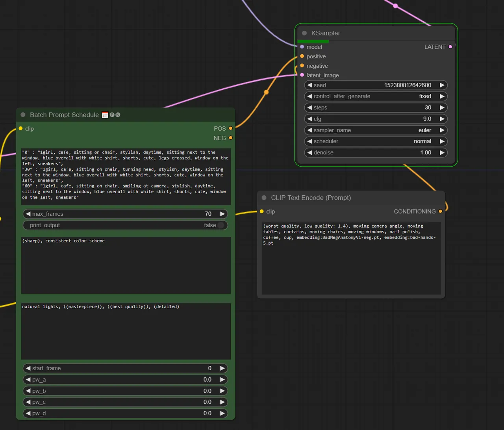Click the text box with "(sharp), consistent color scheme"
The image size is (504, 430).
[126, 265]
